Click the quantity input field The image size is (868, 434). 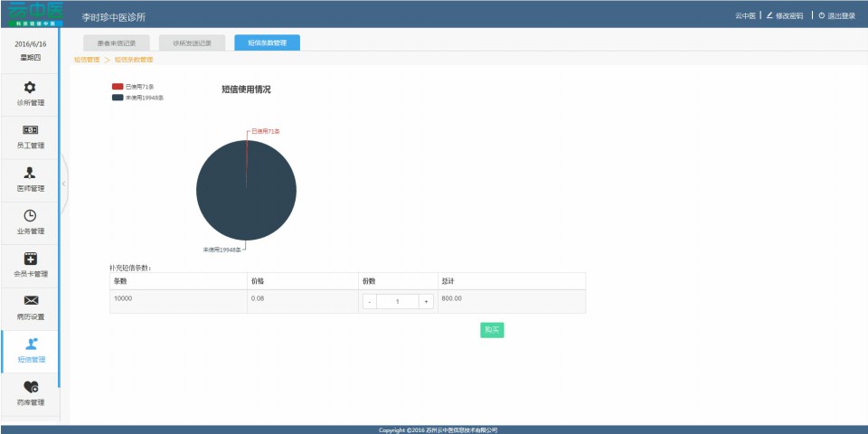coord(398,302)
